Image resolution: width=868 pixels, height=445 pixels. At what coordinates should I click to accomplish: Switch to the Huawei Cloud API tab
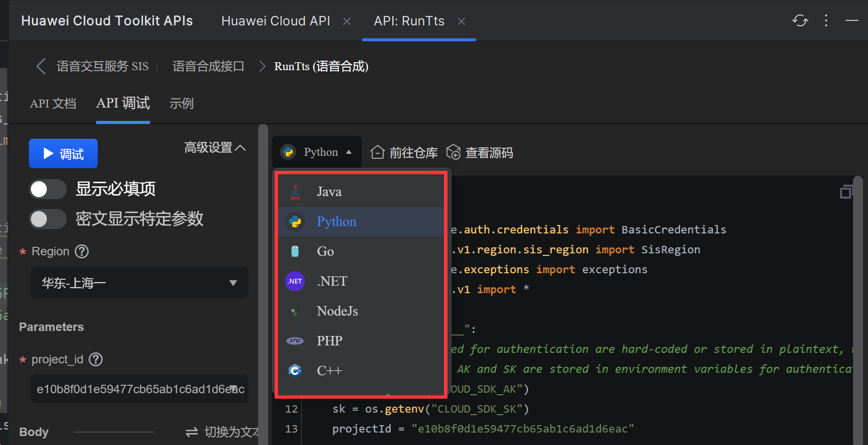tap(276, 21)
